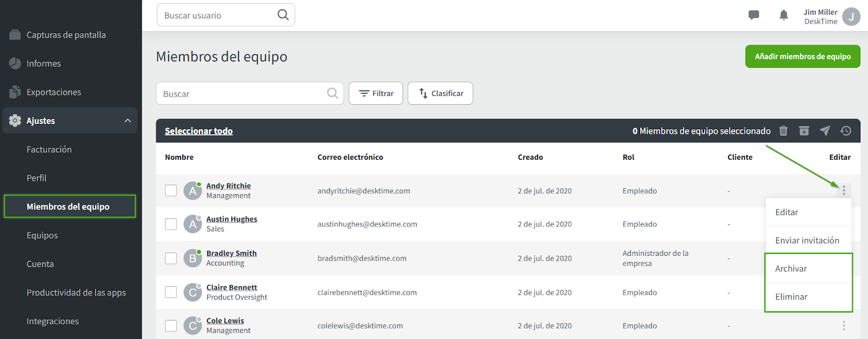
Task: Select Eliminar in the context menu
Action: click(792, 297)
